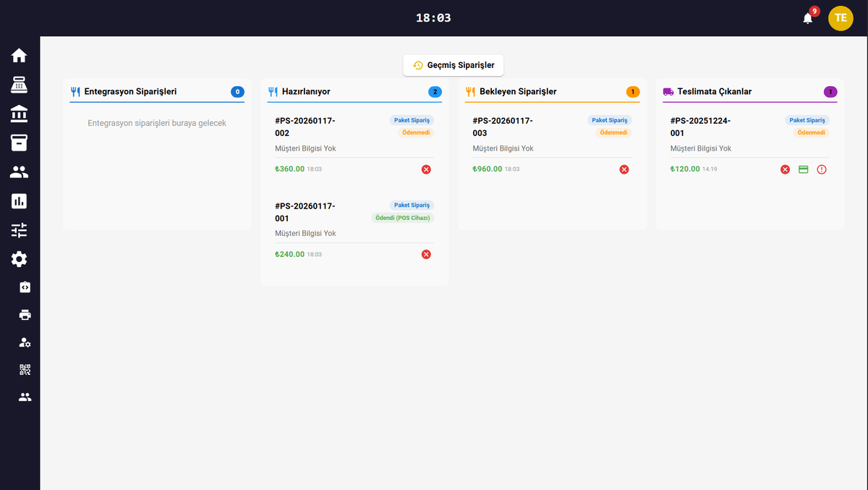
Task: Open the bank building sidebar icon
Action: [20, 114]
